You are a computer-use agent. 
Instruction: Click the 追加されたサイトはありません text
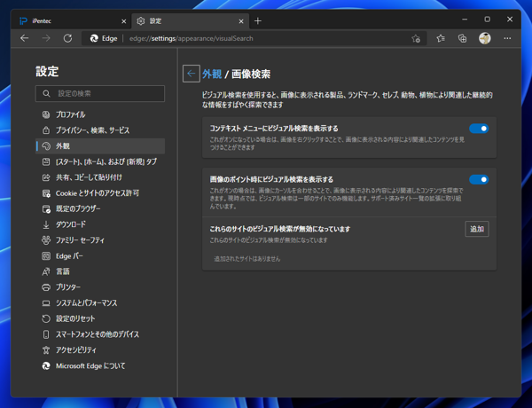click(x=247, y=259)
